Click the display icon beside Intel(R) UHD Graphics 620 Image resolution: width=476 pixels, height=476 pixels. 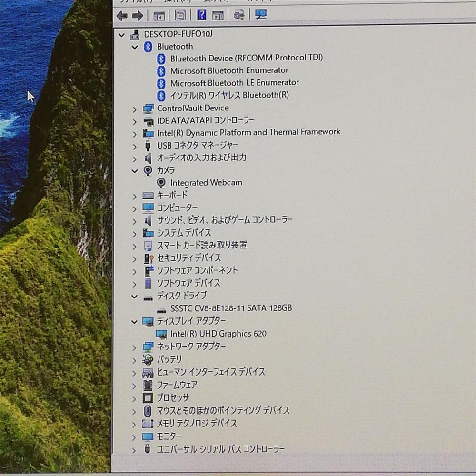coord(161,334)
